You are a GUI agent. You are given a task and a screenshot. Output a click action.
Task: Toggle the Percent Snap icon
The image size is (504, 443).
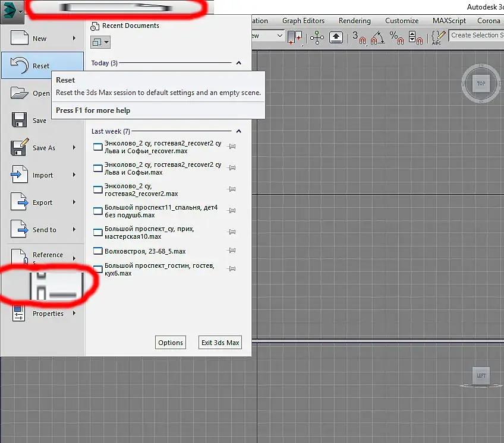(x=396, y=37)
